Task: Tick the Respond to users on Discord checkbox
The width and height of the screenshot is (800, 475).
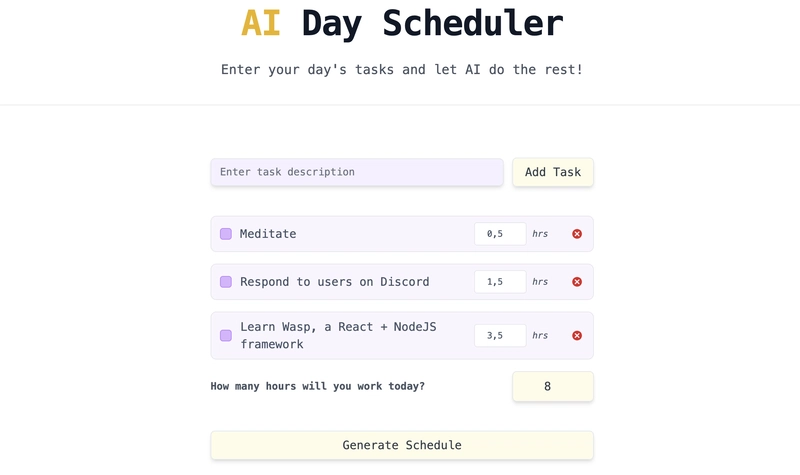Action: coord(226,282)
